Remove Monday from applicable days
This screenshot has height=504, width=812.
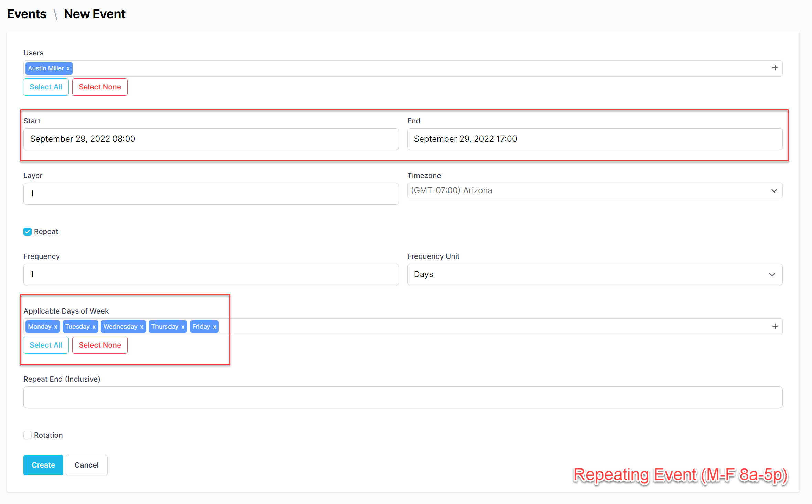(x=56, y=327)
